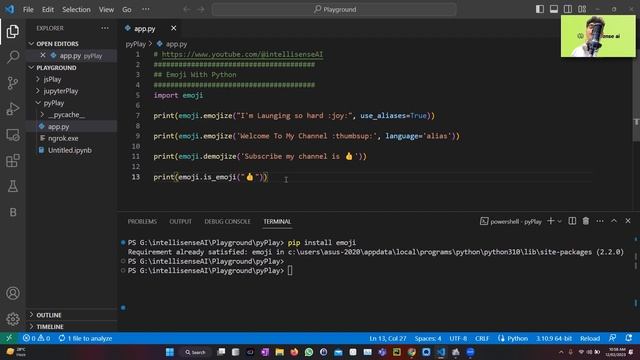The image size is (640, 360).
Task: Open the menu bar overflow ellipsis
Action: click(x=145, y=9)
